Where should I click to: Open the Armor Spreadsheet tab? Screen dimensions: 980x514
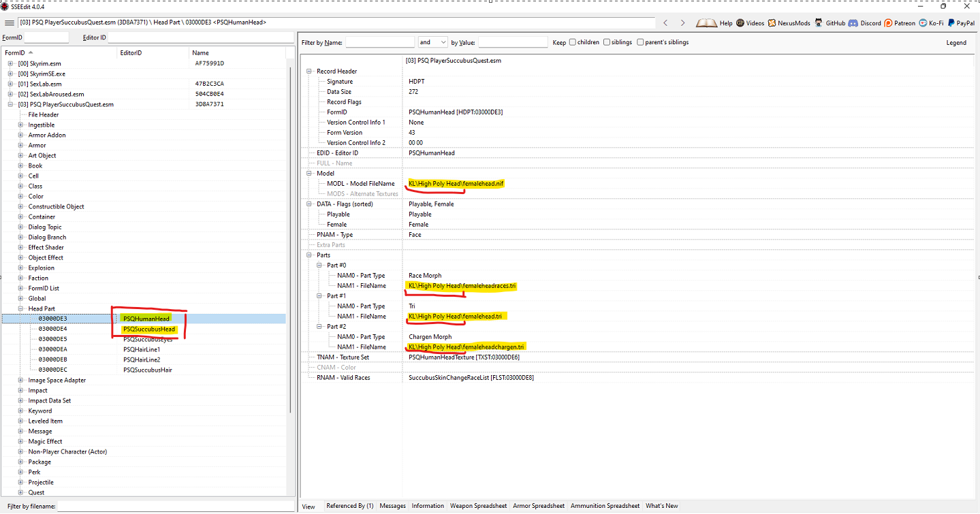539,506
